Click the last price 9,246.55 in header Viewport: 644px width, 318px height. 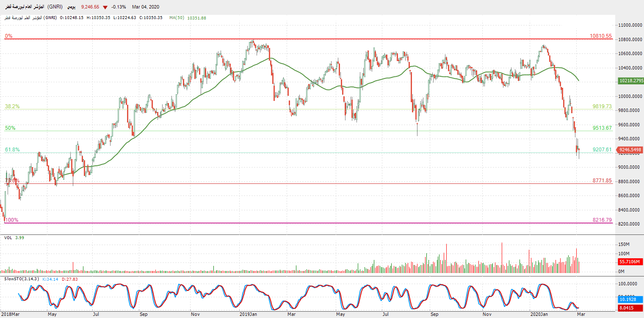pyautogui.click(x=90, y=7)
